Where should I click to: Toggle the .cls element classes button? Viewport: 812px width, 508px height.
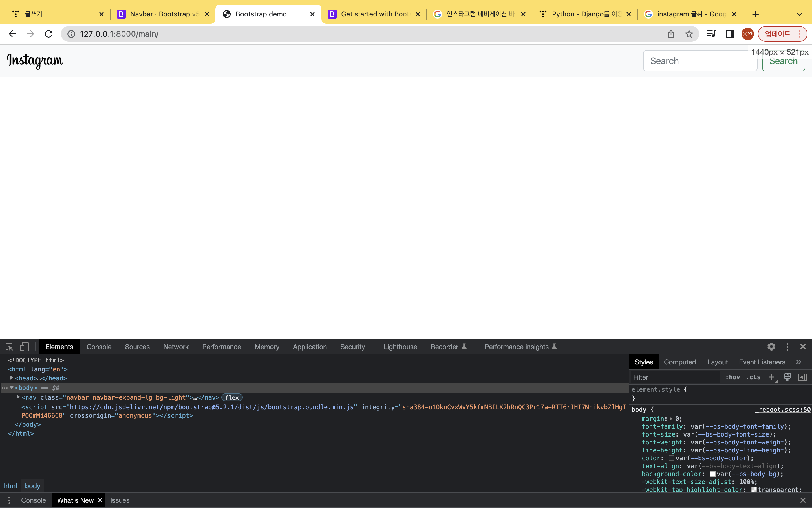(753, 377)
